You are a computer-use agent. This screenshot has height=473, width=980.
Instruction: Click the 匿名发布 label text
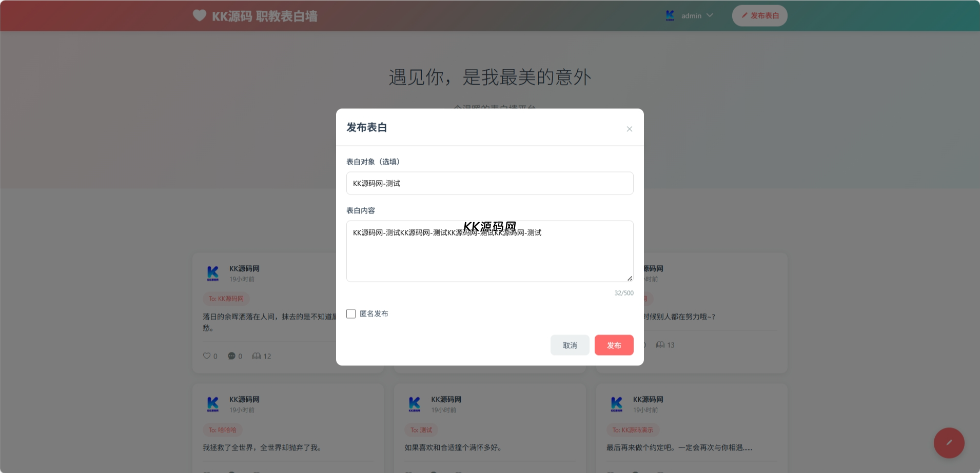(374, 313)
